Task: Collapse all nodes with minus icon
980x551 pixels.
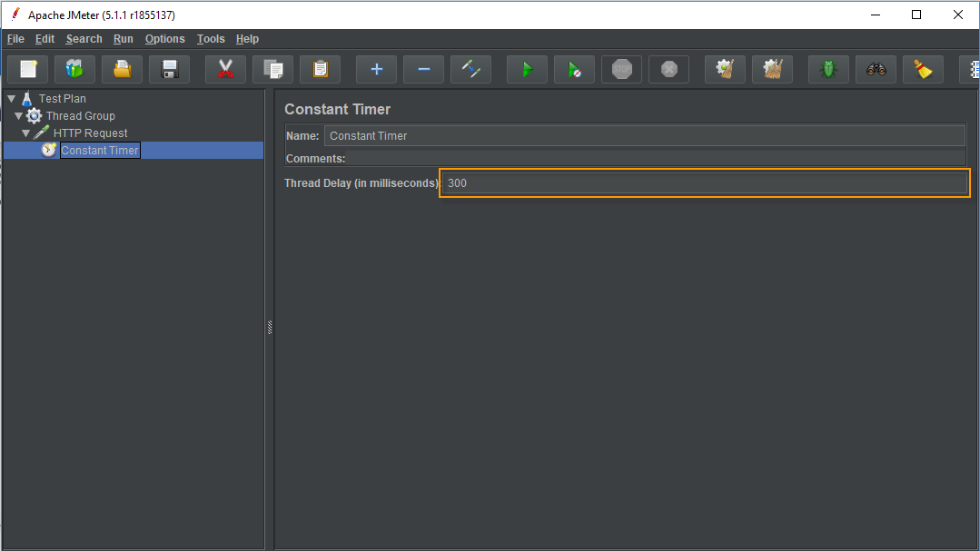Action: click(423, 69)
